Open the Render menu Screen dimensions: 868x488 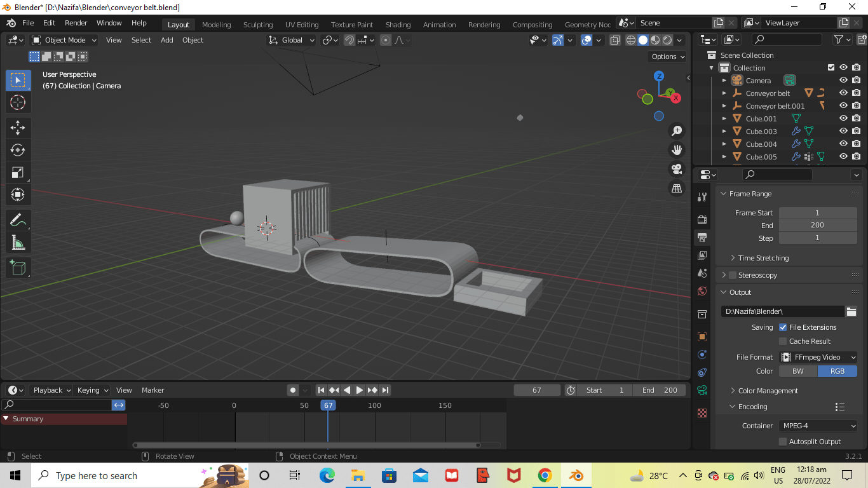point(76,23)
